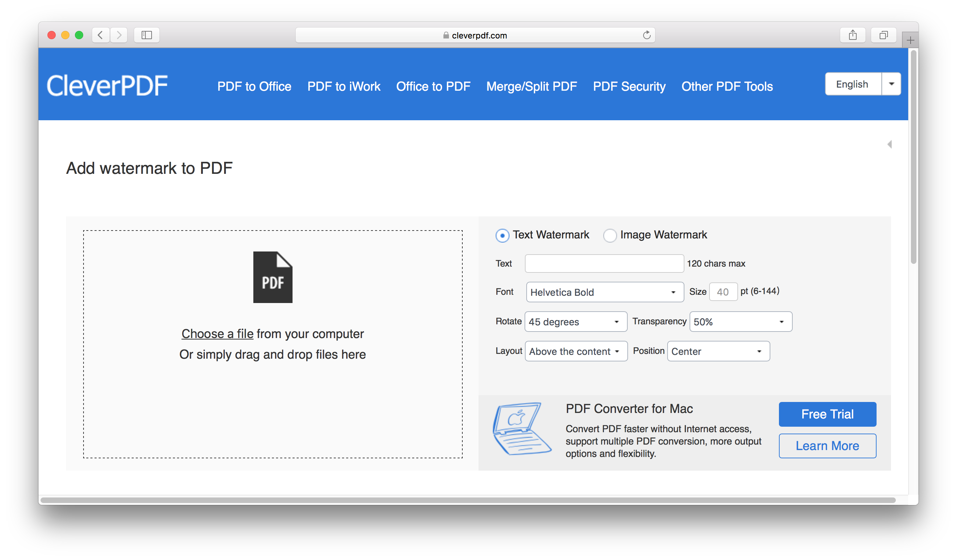Click the Choose a file link

tap(217, 334)
